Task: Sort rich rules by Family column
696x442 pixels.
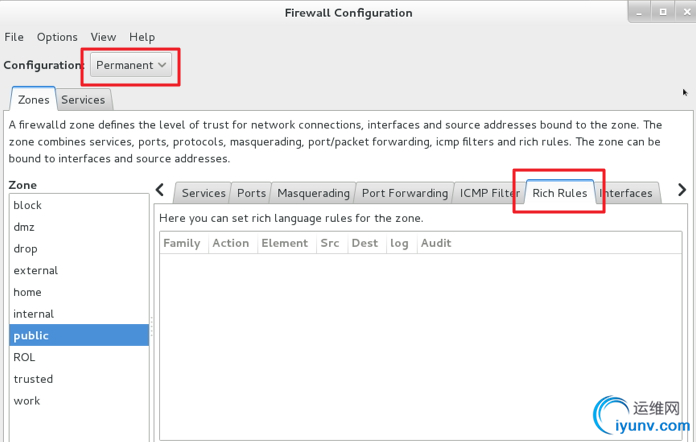Action: (x=182, y=243)
